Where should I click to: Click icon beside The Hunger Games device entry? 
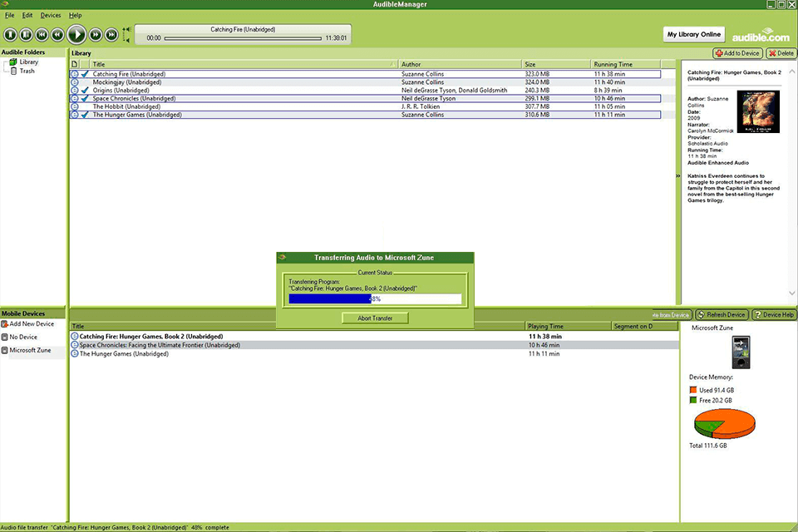tap(75, 354)
